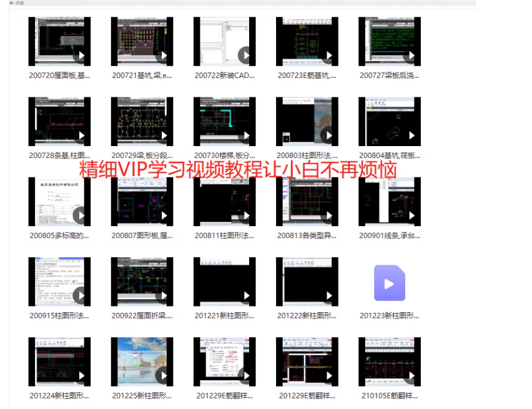
Task: Click play icon on 200803柱图形法 video
Action: 327,135
